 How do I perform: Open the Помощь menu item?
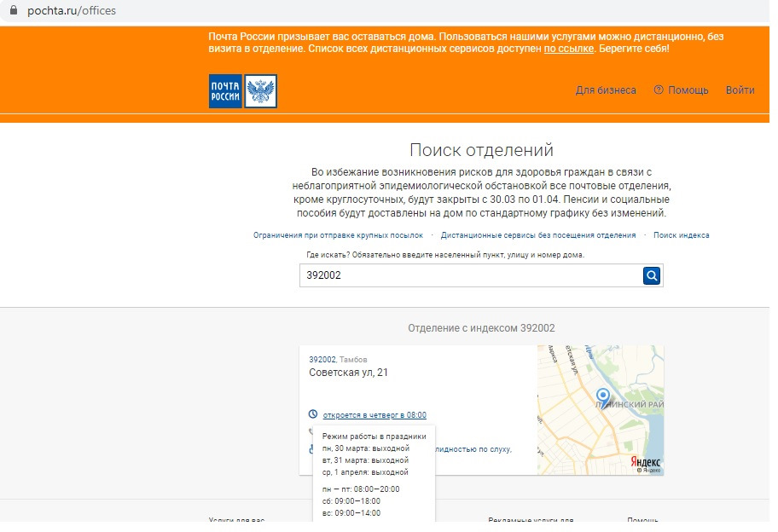click(688, 90)
